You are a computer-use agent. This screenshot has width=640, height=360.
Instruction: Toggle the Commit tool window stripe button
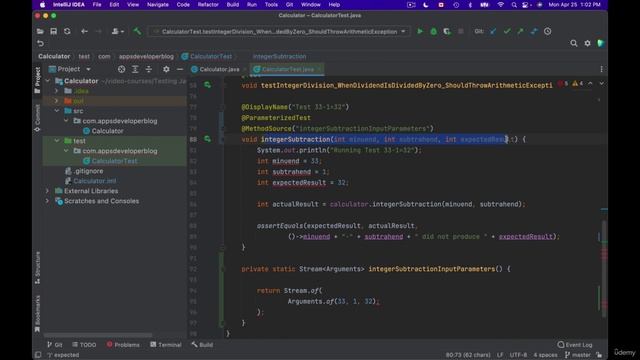(38, 118)
